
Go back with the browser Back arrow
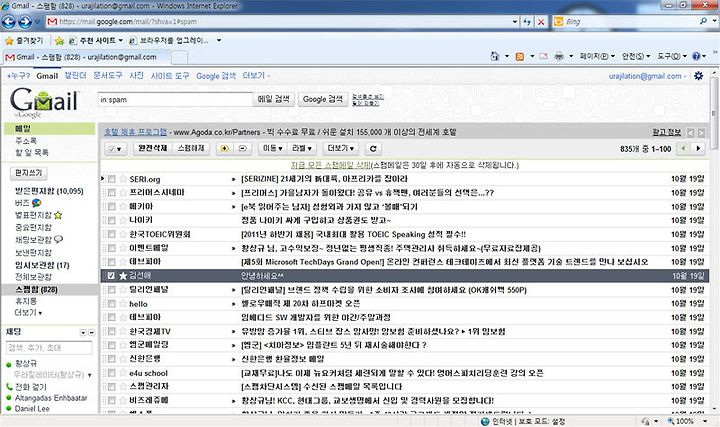[x=9, y=22]
